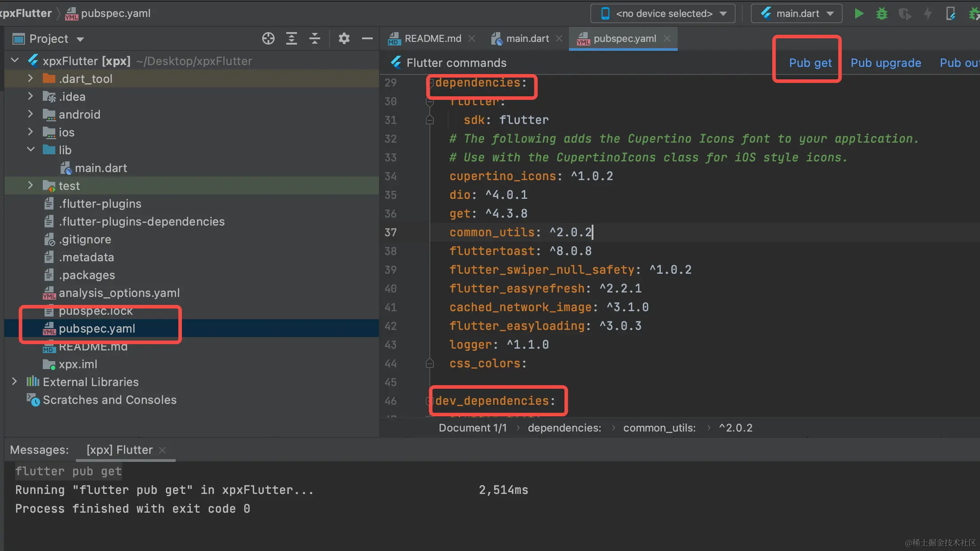
Task: Click the Pub upgrade link
Action: pyautogui.click(x=885, y=63)
